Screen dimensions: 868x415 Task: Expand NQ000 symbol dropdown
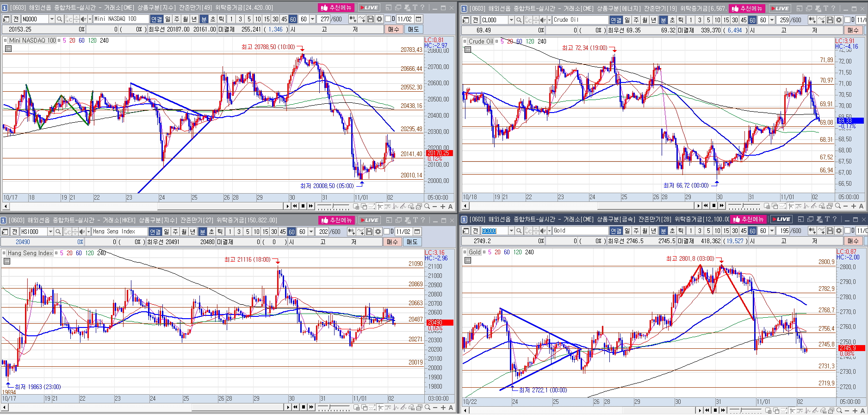(52, 19)
